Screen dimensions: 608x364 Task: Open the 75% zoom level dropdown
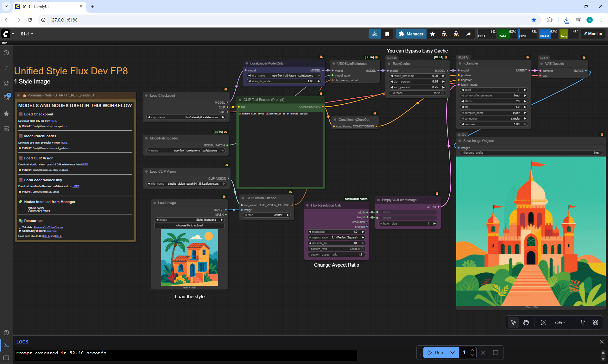tap(560, 322)
